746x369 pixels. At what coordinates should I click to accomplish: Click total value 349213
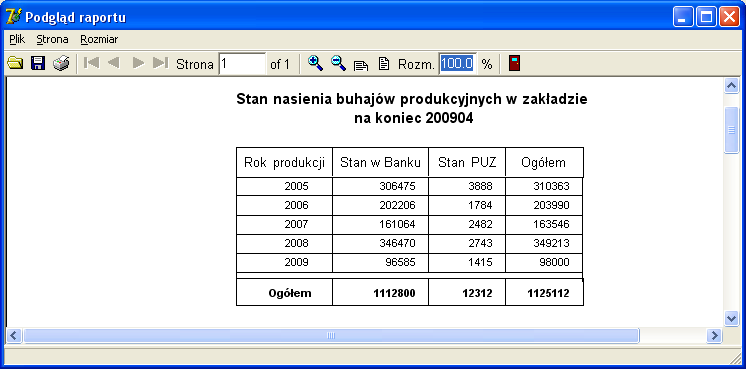[x=551, y=243]
